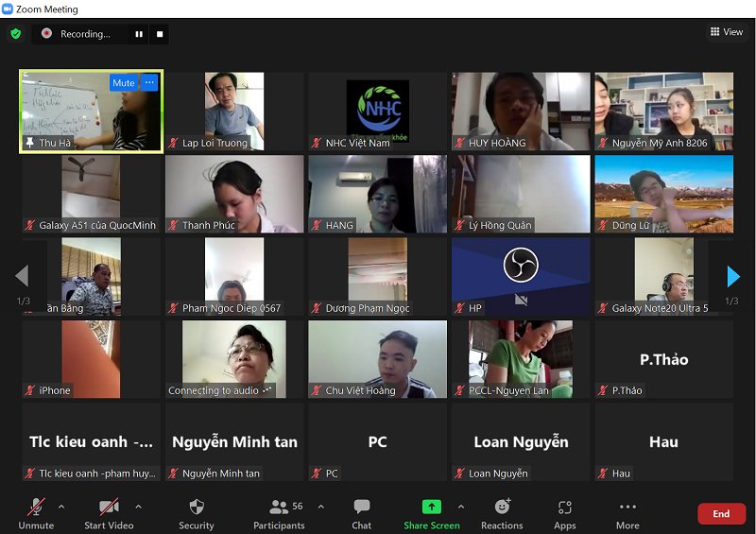Image resolution: width=756 pixels, height=534 pixels.
Task: Expand audio settings arrow next to Unmute
Action: pyautogui.click(x=61, y=507)
